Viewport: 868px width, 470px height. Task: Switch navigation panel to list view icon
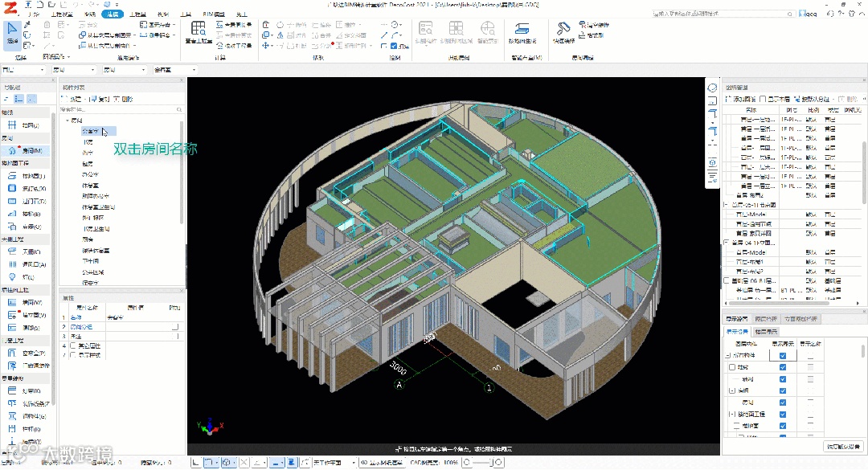[18, 99]
